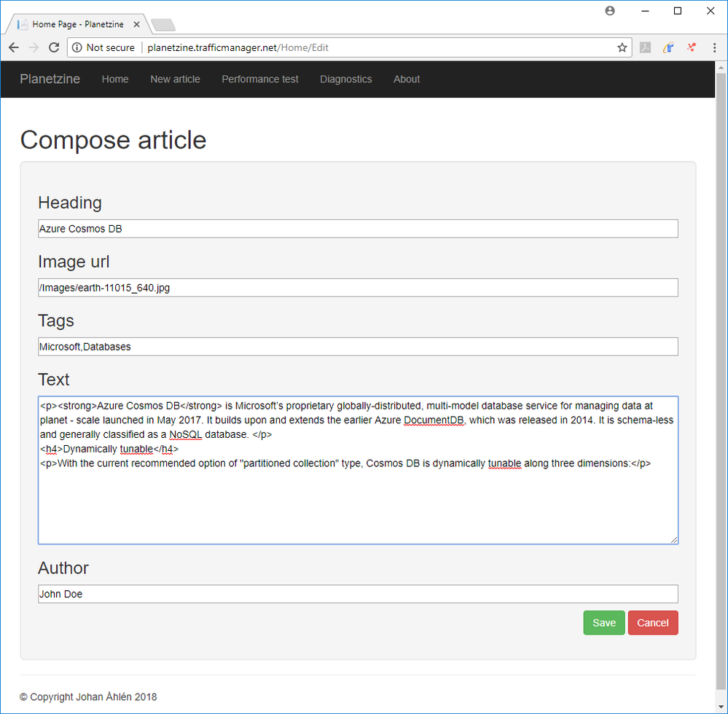Image resolution: width=728 pixels, height=714 pixels.
Task: Click the Compose article heading
Action: pos(113,140)
